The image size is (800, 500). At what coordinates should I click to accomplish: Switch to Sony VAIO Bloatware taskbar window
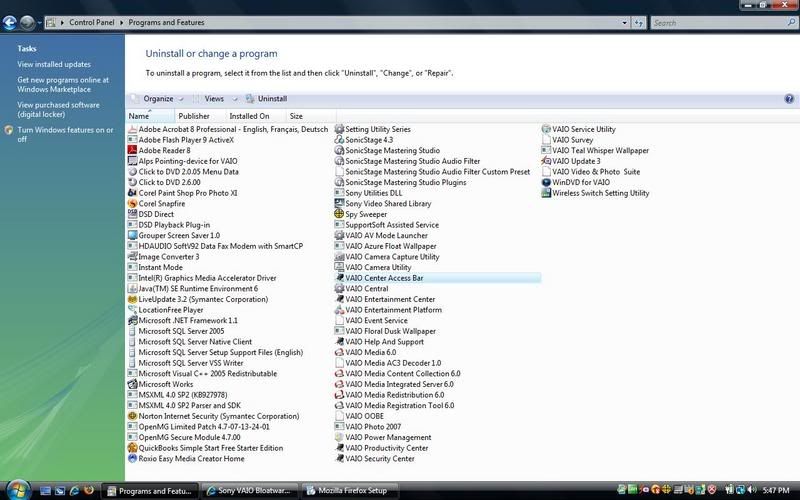pyautogui.click(x=249, y=491)
